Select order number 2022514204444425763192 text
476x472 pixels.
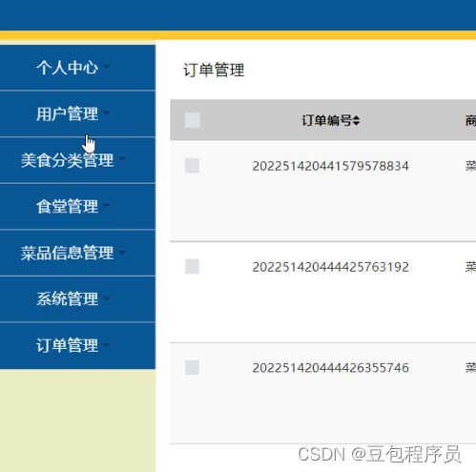click(x=331, y=267)
